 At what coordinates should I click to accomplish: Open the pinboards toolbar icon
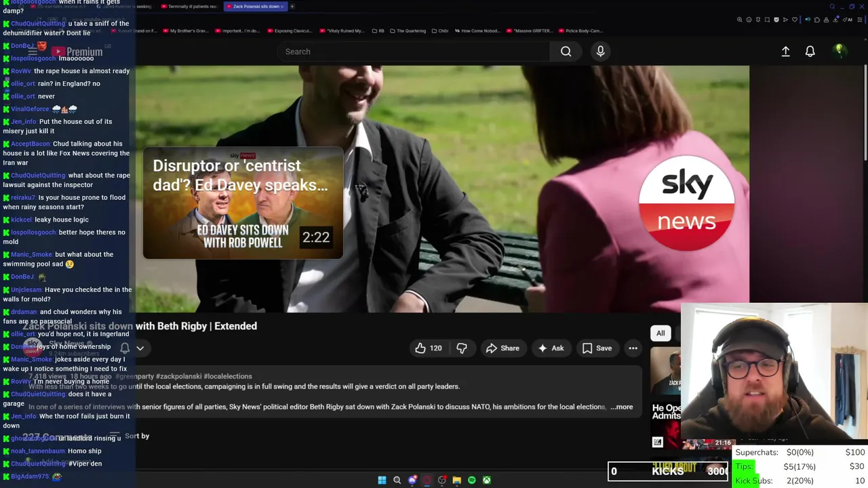pos(758,20)
